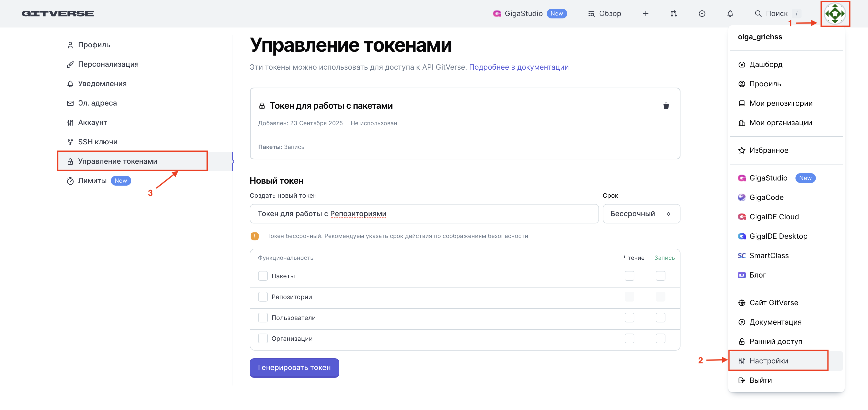Open Подробнее в документации link
Screen dimensions: 868x410
tap(519, 67)
